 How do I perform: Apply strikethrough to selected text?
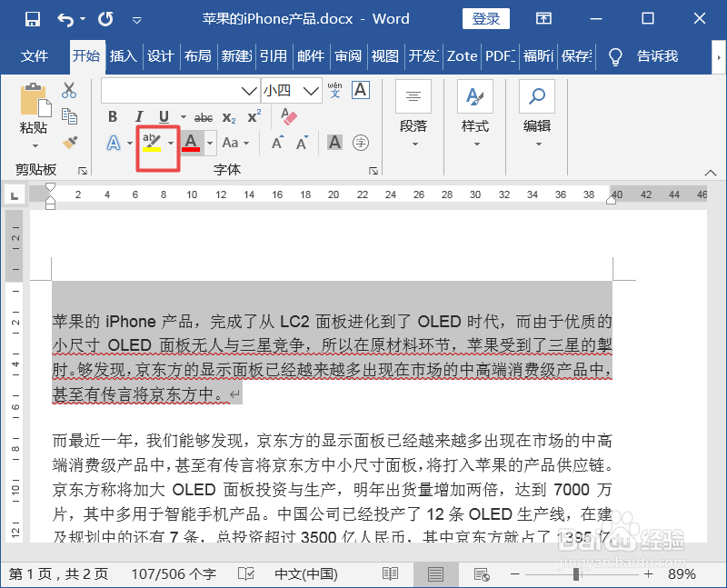point(204,115)
